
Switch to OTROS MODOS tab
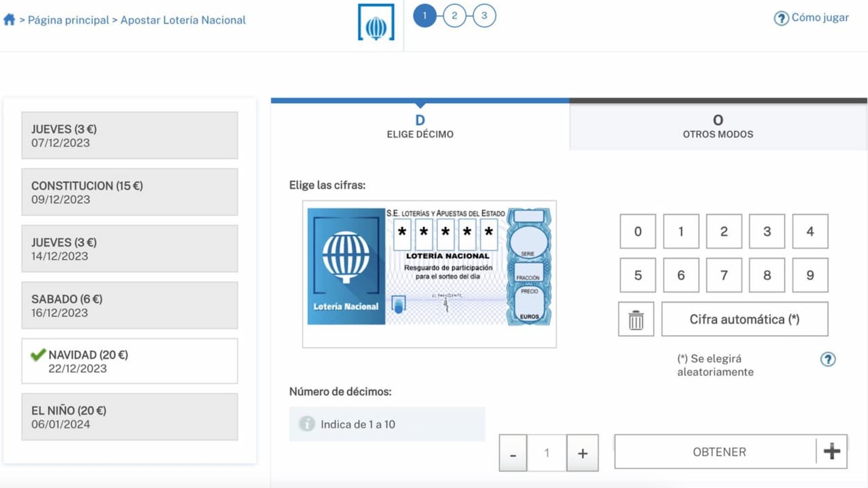(x=717, y=127)
